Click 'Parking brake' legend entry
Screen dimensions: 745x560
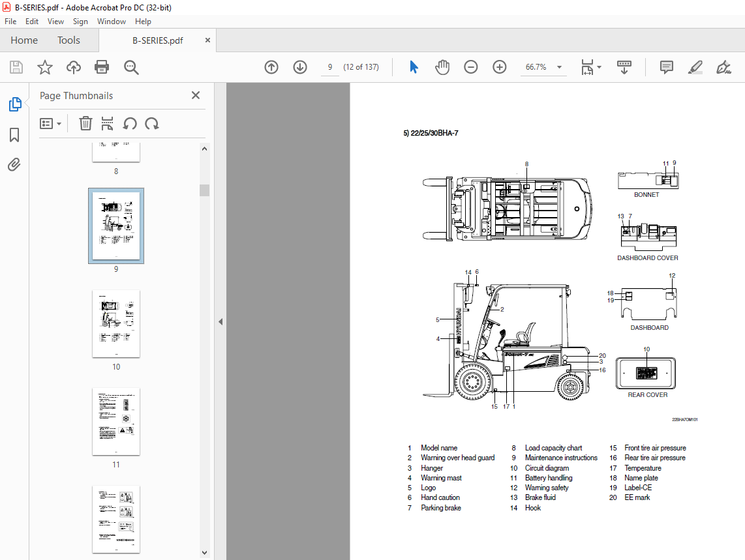(x=441, y=508)
